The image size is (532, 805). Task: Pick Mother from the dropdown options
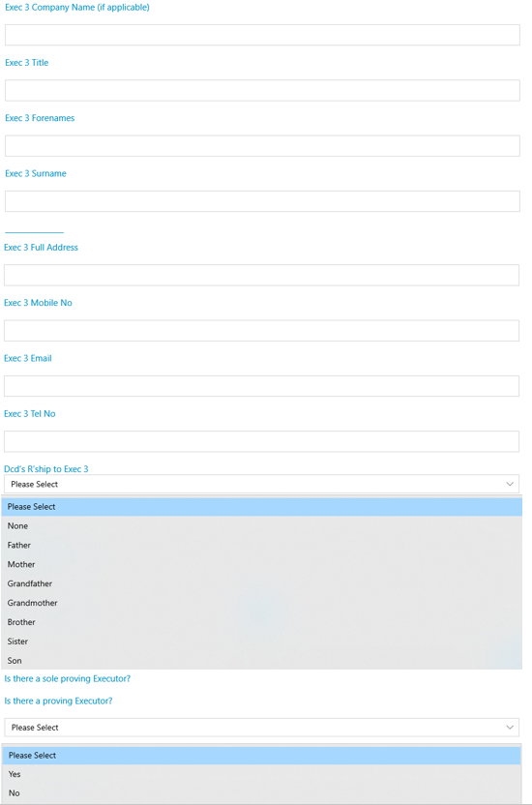pyautogui.click(x=261, y=564)
